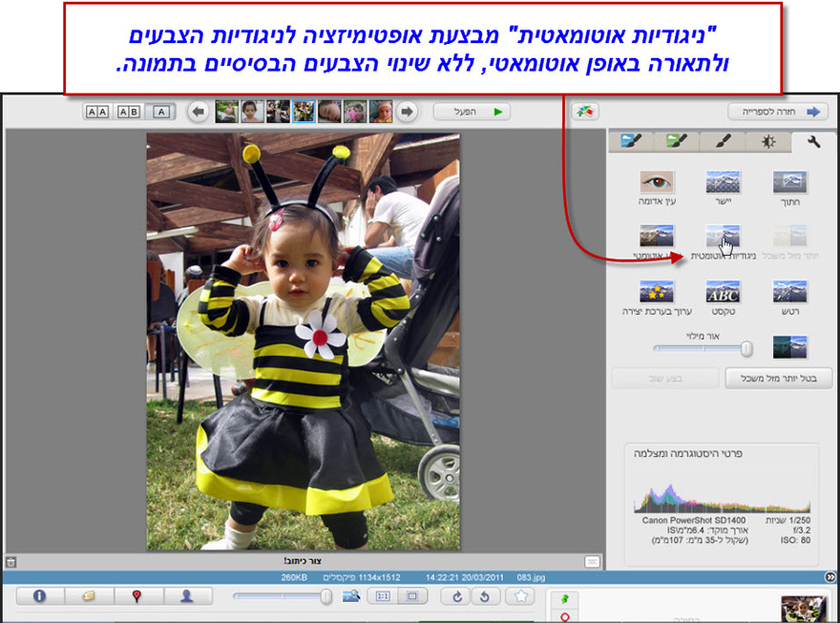This screenshot has width=840, height=623.
Task: Toggle fit-to-window view mode
Action: point(413,596)
